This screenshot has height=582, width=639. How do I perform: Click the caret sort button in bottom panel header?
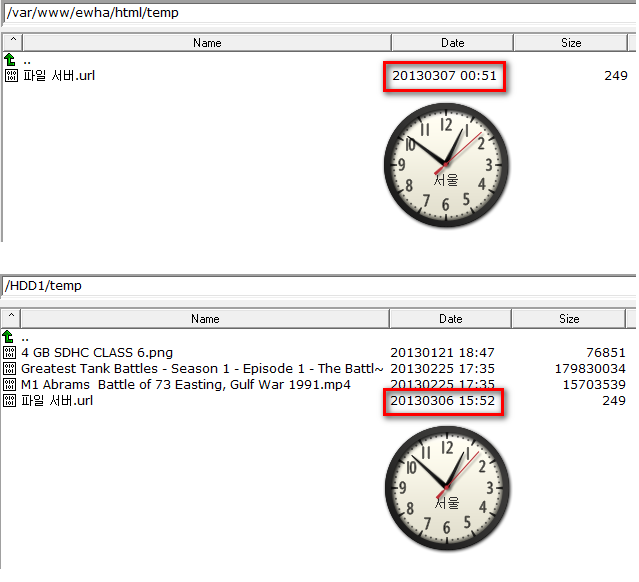coord(11,318)
